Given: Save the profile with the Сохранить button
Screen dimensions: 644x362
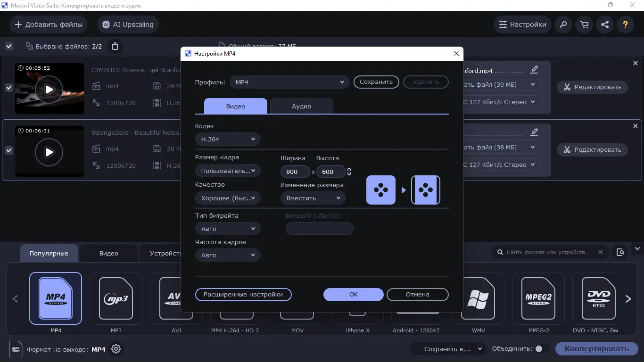Looking at the screenshot, I should click(376, 82).
